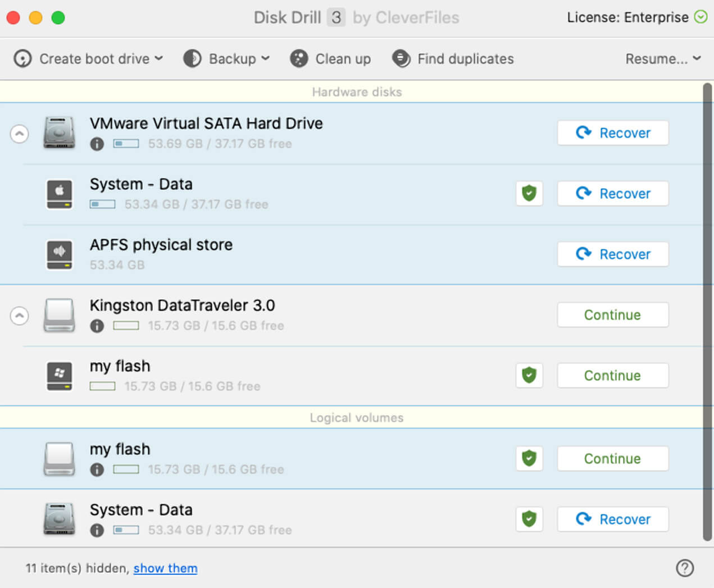Toggle protection shield for System - Data partition
The width and height of the screenshot is (714, 588).
(x=529, y=194)
